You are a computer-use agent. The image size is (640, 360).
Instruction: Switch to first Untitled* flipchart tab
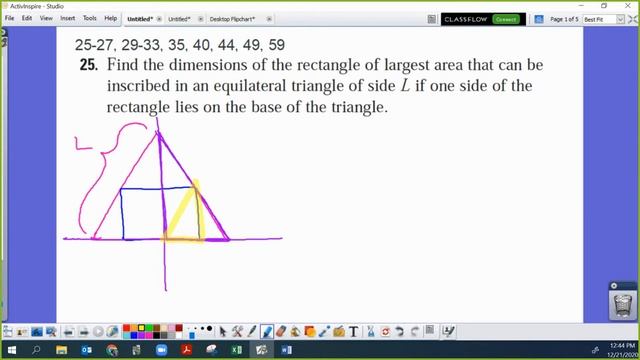tap(140, 19)
